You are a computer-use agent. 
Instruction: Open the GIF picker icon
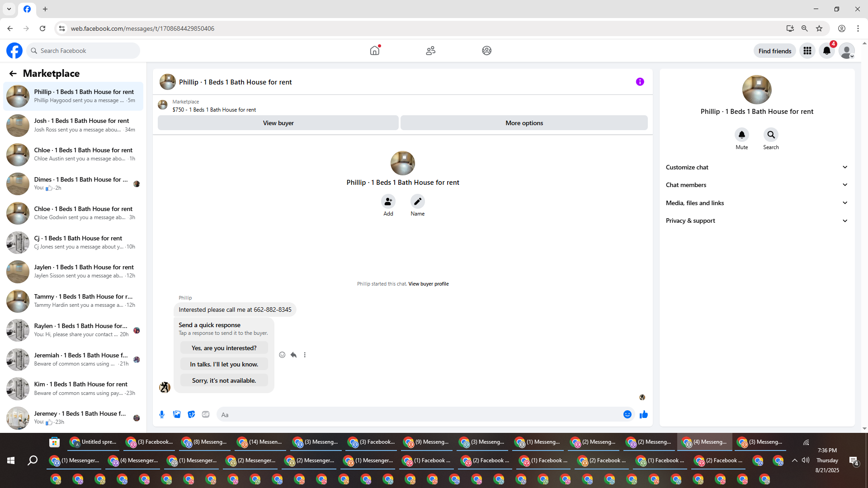point(206,414)
